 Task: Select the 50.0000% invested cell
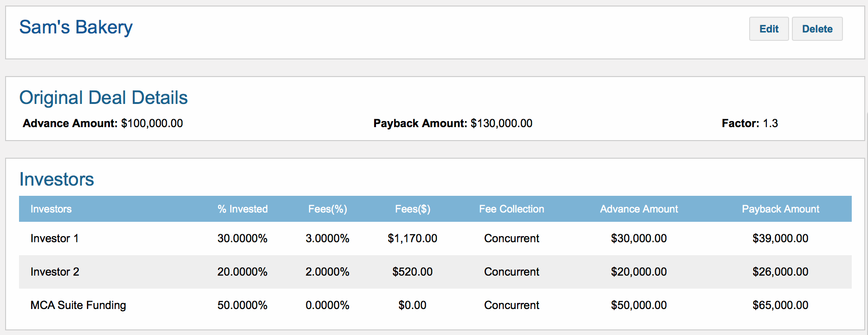tap(242, 305)
